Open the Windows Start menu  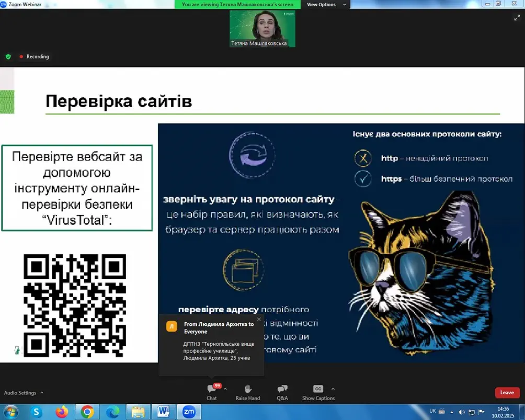10,412
